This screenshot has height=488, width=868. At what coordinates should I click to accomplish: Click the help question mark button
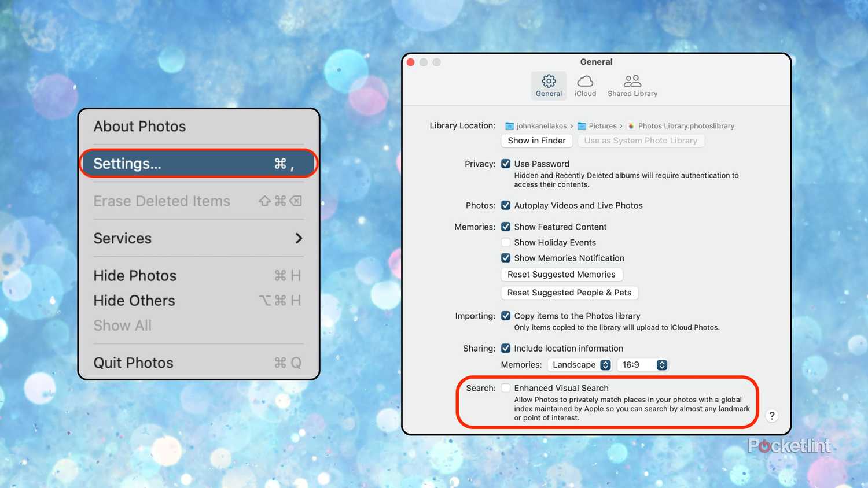click(x=771, y=416)
